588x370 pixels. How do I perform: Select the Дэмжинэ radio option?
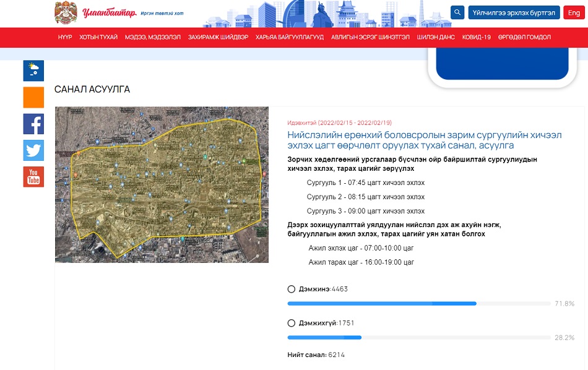(x=292, y=289)
